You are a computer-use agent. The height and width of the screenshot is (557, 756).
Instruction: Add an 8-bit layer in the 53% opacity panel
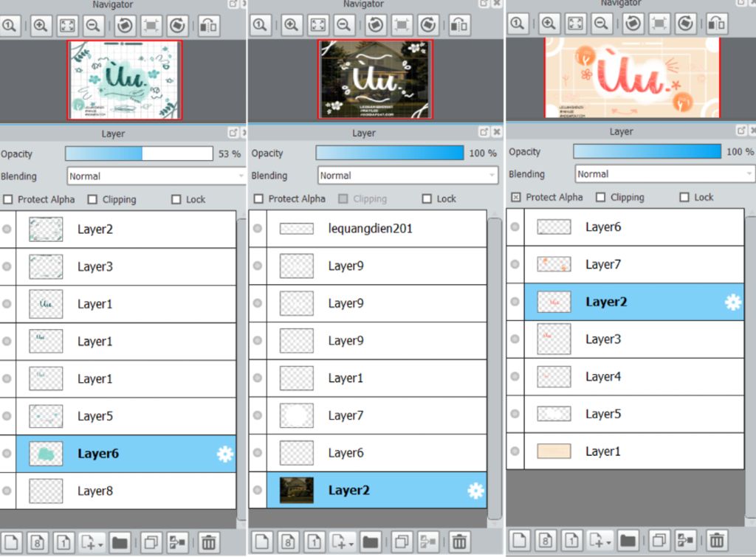coord(37,543)
